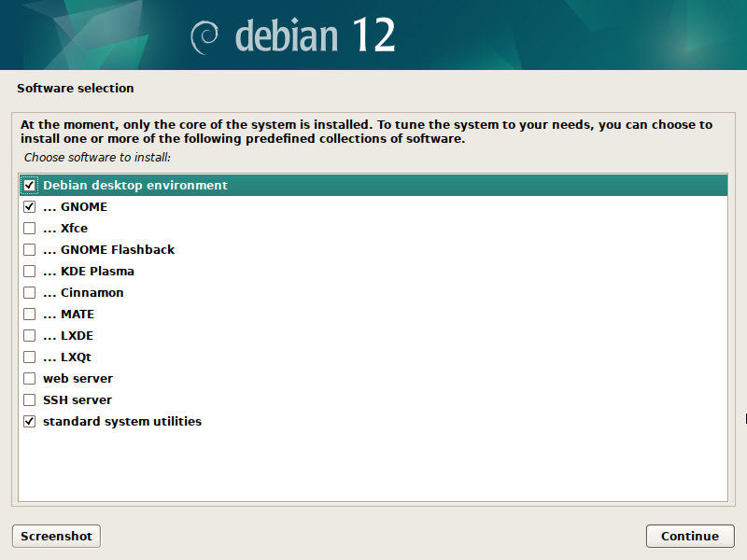Click the '... KDE Plasma' label

click(x=89, y=271)
